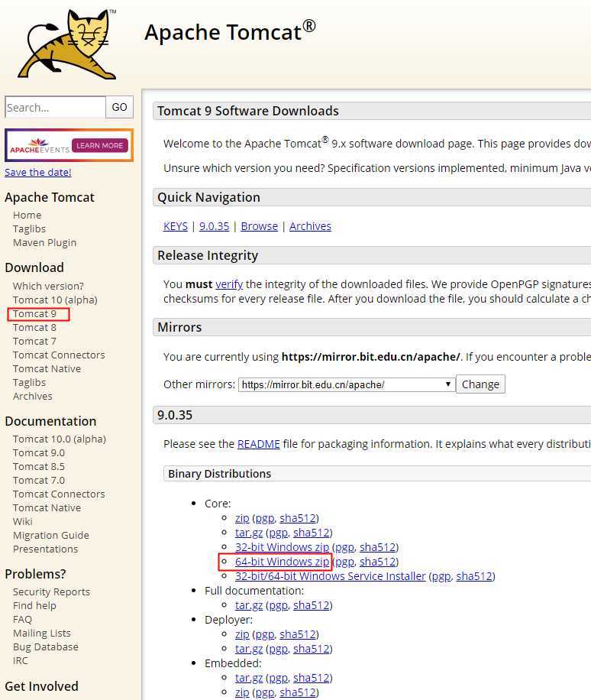Select the Binary Distributions heading

point(219,474)
